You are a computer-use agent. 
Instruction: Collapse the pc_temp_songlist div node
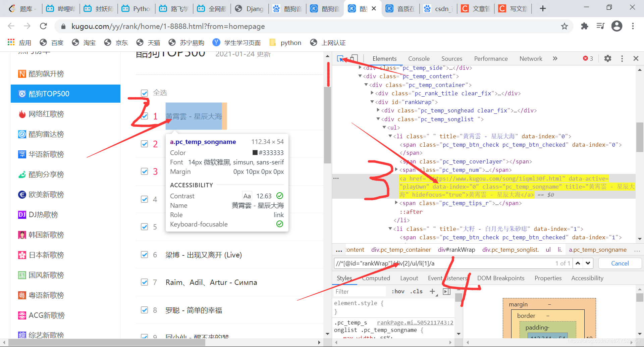pos(378,119)
